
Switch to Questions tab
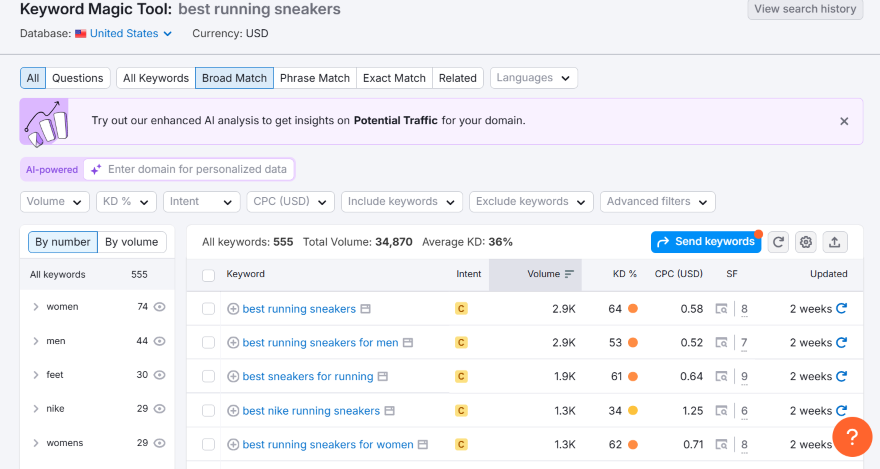point(77,78)
